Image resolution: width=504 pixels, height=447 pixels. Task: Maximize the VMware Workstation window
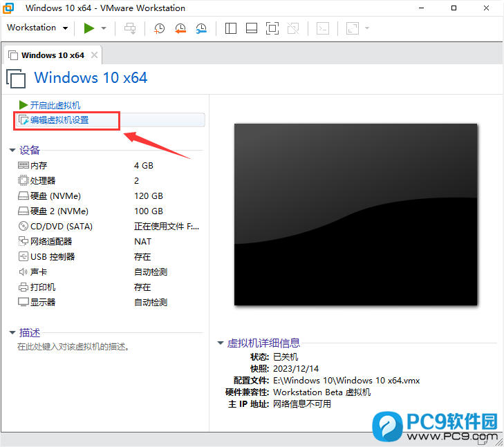coord(454,8)
